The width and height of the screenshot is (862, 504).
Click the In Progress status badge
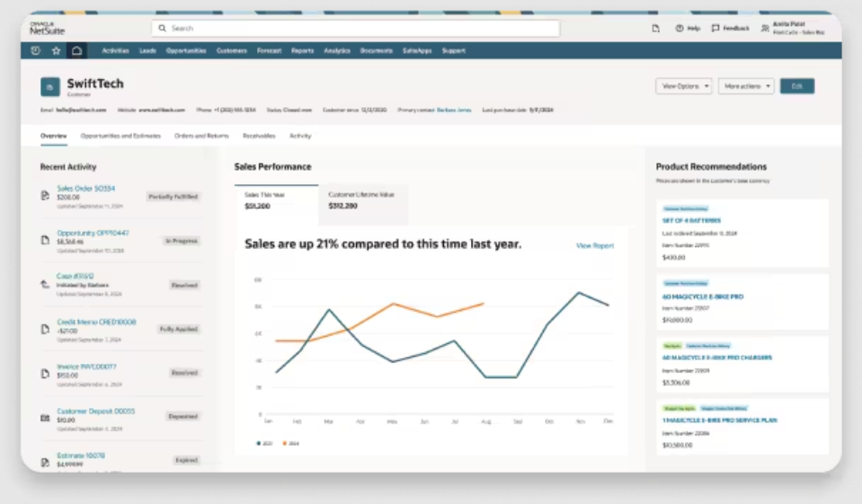[x=182, y=241]
